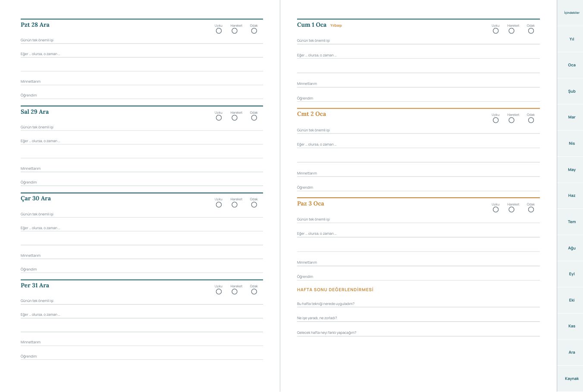Image resolution: width=583 pixels, height=392 pixels.
Task: Click the Paz 3 Oca day heading
Action: point(310,204)
